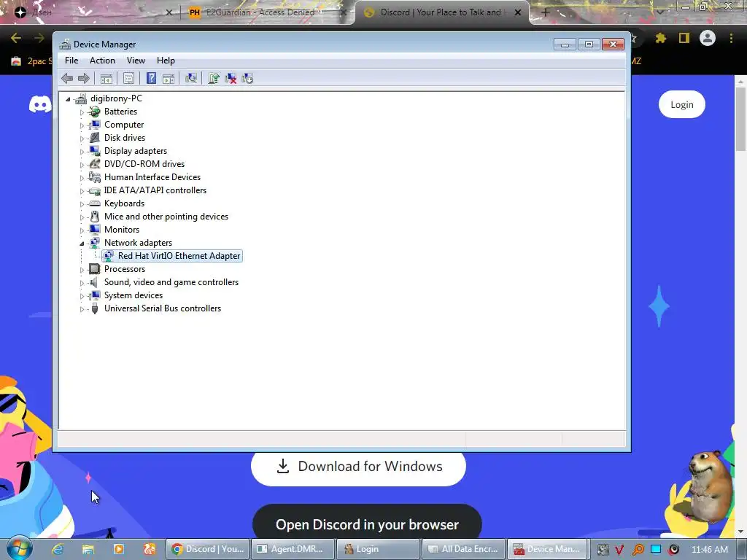Expand the IDE ATA/ATAPI controllers arrow
The height and width of the screenshot is (560, 747).
[x=82, y=191]
